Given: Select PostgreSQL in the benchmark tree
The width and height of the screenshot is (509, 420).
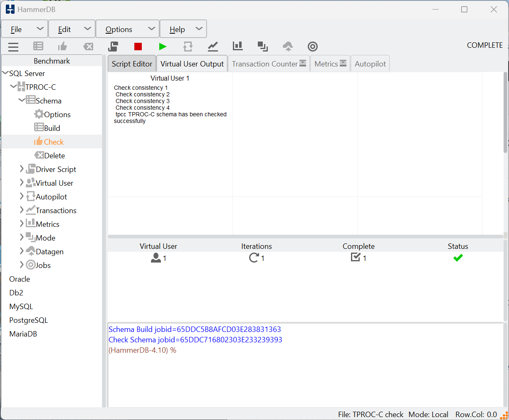Looking at the screenshot, I should click(29, 320).
